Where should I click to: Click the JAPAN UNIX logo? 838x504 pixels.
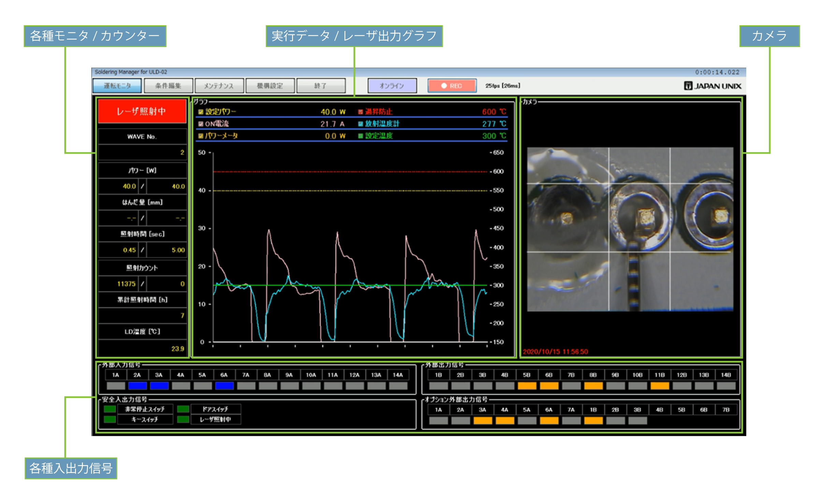(712, 86)
